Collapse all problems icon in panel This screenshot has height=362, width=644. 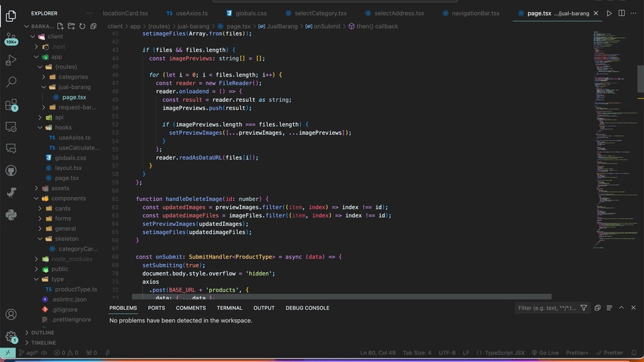pos(597,308)
